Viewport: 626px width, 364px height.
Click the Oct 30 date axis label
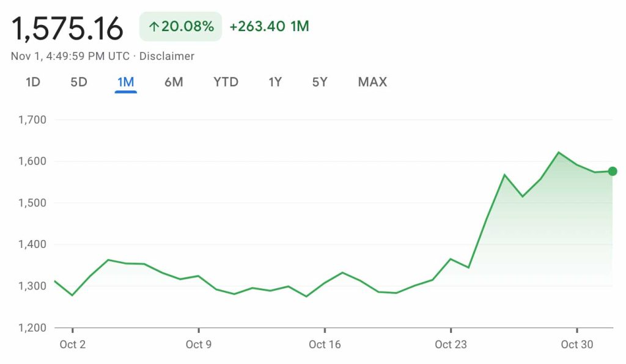(x=577, y=344)
